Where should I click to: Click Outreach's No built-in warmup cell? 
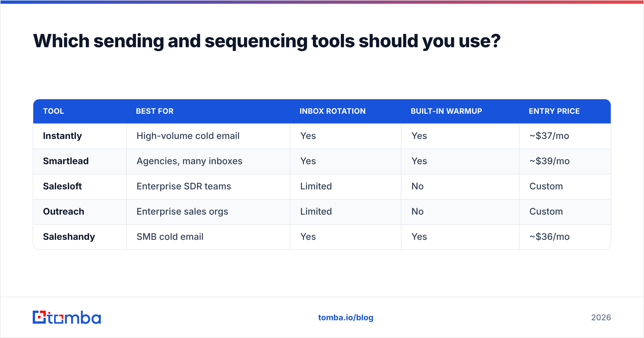(x=460, y=212)
